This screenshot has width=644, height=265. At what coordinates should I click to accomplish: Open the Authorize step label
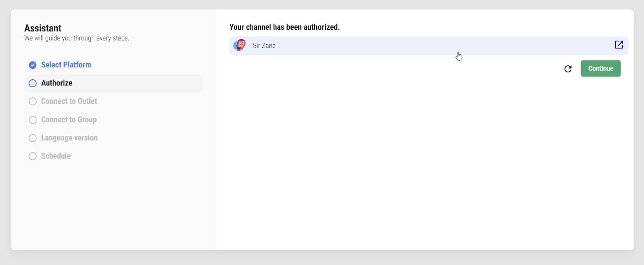click(x=57, y=83)
